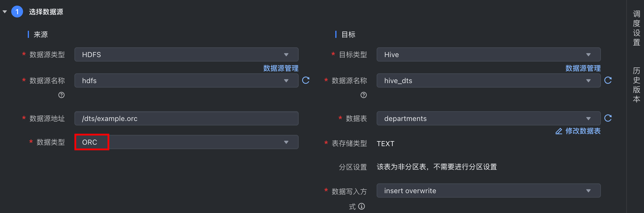Image resolution: width=644 pixels, height=213 pixels.
Task: Click info icon beside 数据写入方式
Action: tap(362, 206)
